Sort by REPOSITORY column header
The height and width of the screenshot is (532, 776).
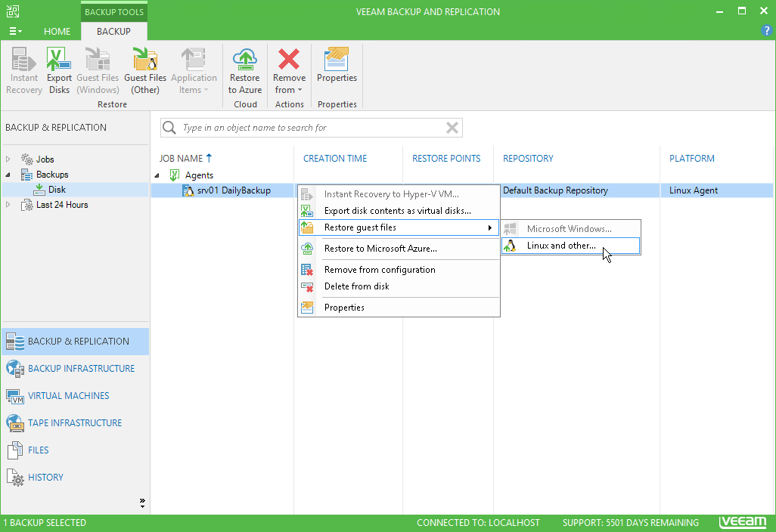[528, 158]
